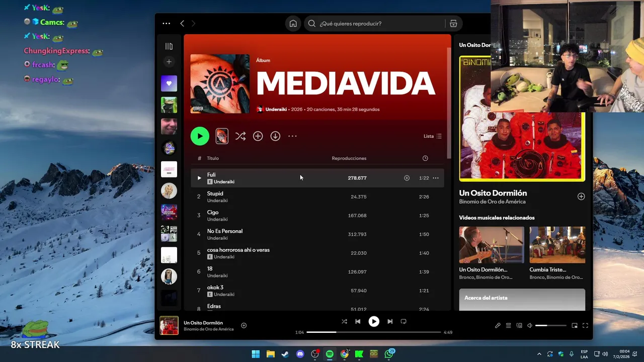644x362 pixels.
Task: Click the duration clock column header
Action: click(425, 158)
